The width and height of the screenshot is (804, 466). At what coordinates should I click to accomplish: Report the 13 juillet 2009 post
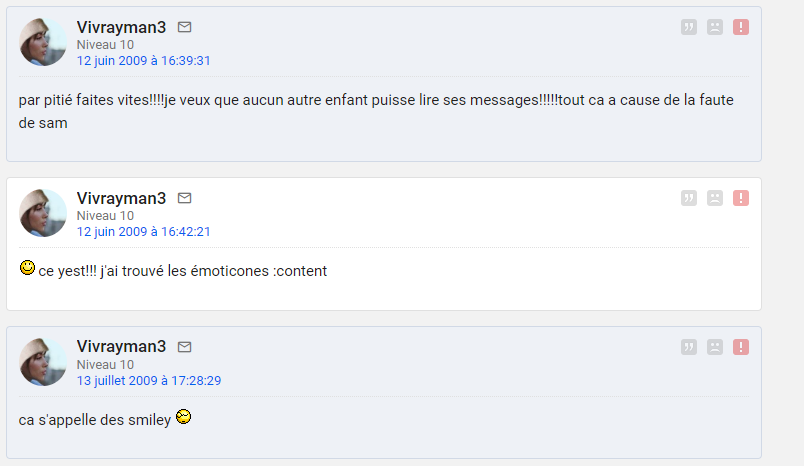point(741,347)
